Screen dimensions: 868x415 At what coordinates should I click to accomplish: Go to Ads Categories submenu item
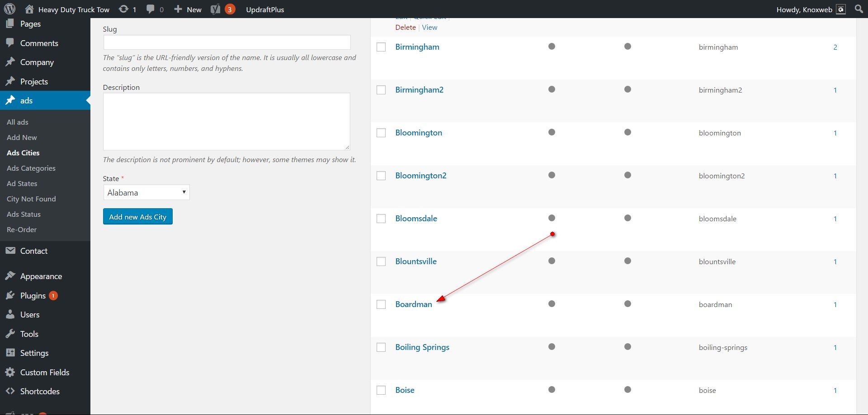(x=31, y=168)
